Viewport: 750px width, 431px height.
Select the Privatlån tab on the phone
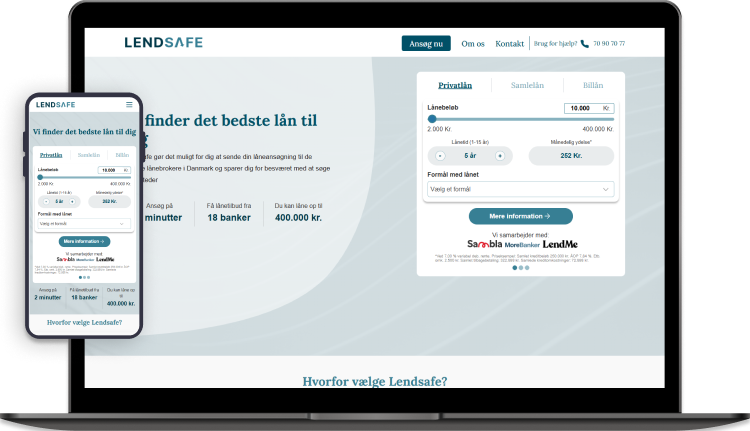tap(51, 155)
